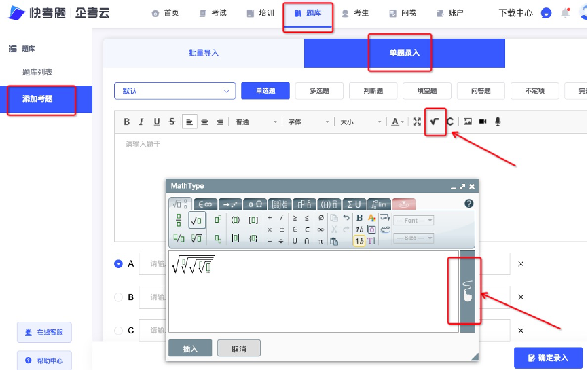Insert audio with the microphone icon
Viewport: 588px width, 370px height.
point(498,122)
